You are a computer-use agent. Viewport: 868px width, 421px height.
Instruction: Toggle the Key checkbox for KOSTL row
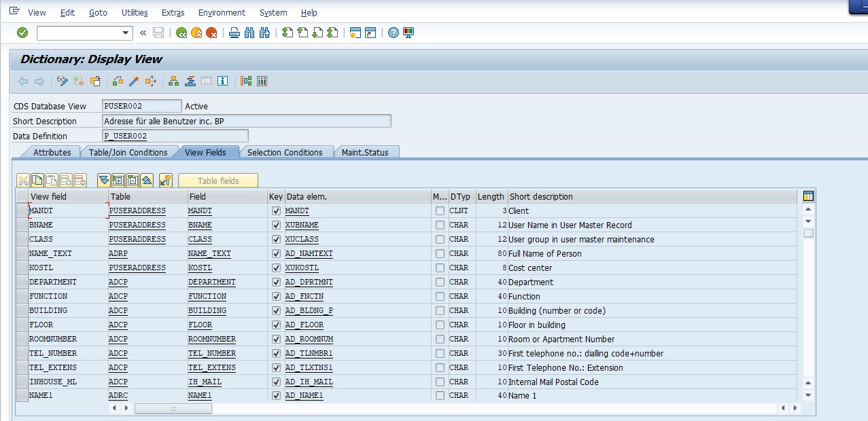[x=276, y=268]
